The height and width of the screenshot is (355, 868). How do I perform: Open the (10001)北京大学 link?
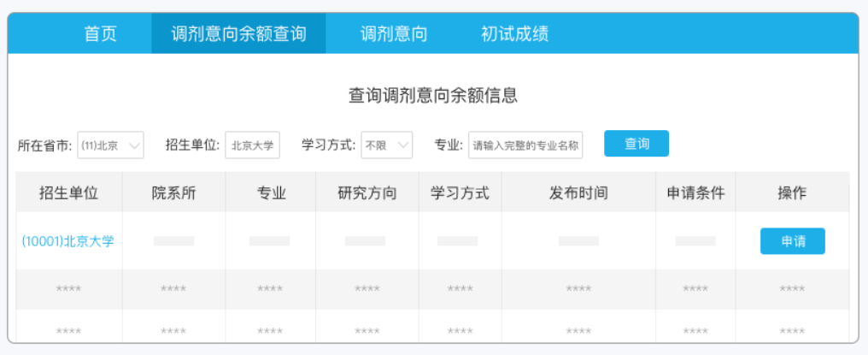pyautogui.click(x=68, y=241)
